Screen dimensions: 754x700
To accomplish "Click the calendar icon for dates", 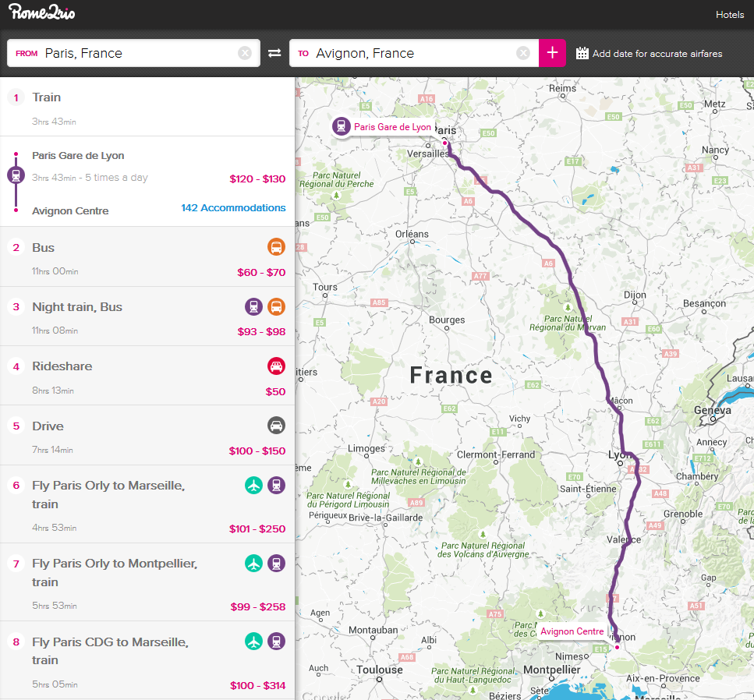I will (x=582, y=53).
